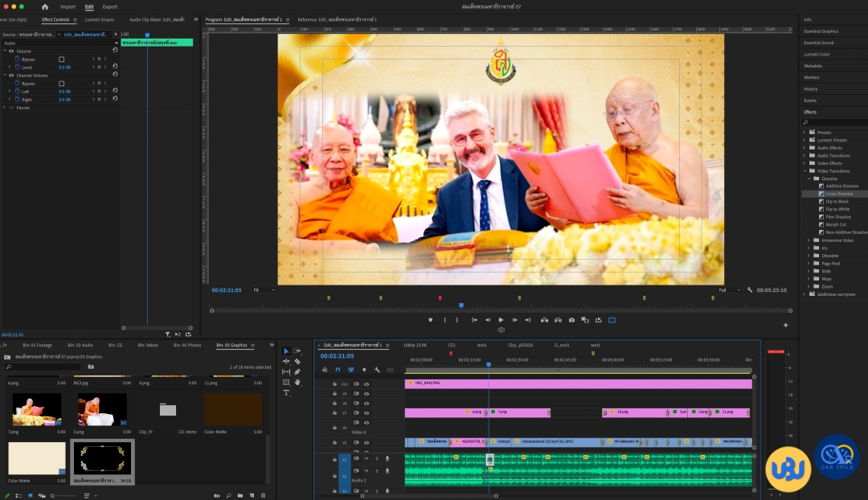Viewport: 868px width, 500px height.
Task: Select the 7.png thumbnail in the bin
Action: tap(37, 409)
